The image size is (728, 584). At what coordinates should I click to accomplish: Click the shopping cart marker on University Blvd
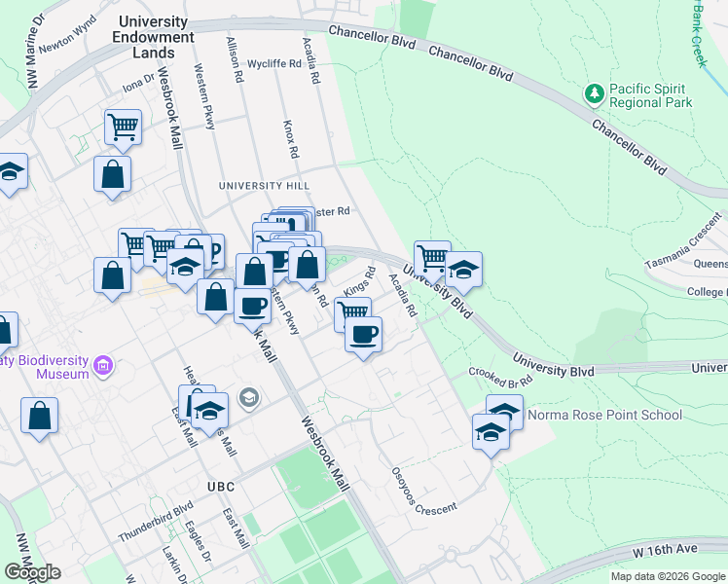click(430, 258)
